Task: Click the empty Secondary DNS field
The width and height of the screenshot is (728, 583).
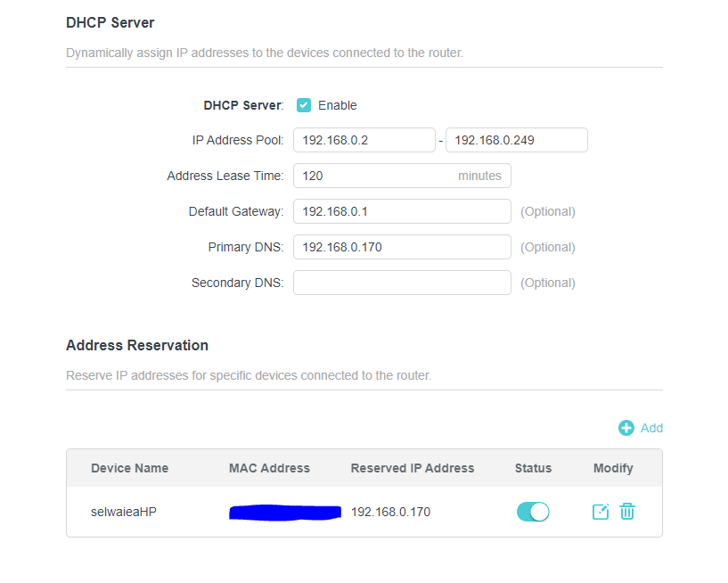Action: tap(402, 283)
